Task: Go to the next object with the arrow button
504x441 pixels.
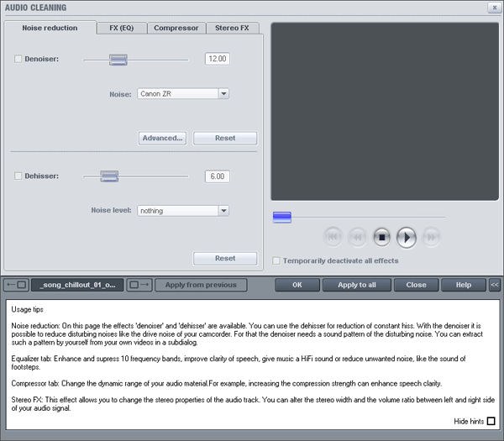Action: 139,285
